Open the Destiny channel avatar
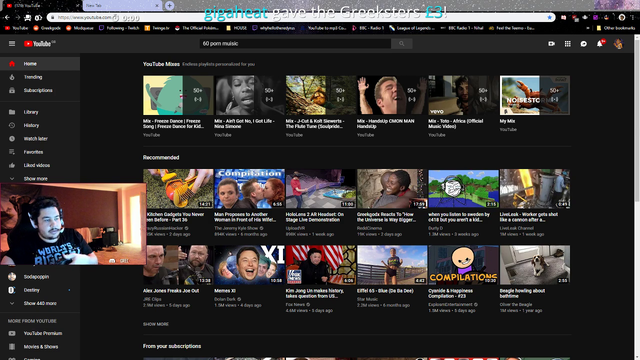This screenshot has height=360, width=640. (x=12, y=290)
